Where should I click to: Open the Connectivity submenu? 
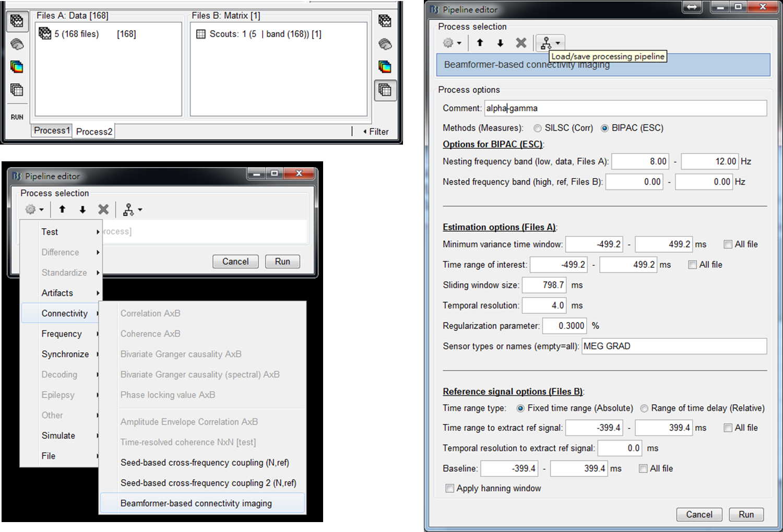(x=60, y=313)
